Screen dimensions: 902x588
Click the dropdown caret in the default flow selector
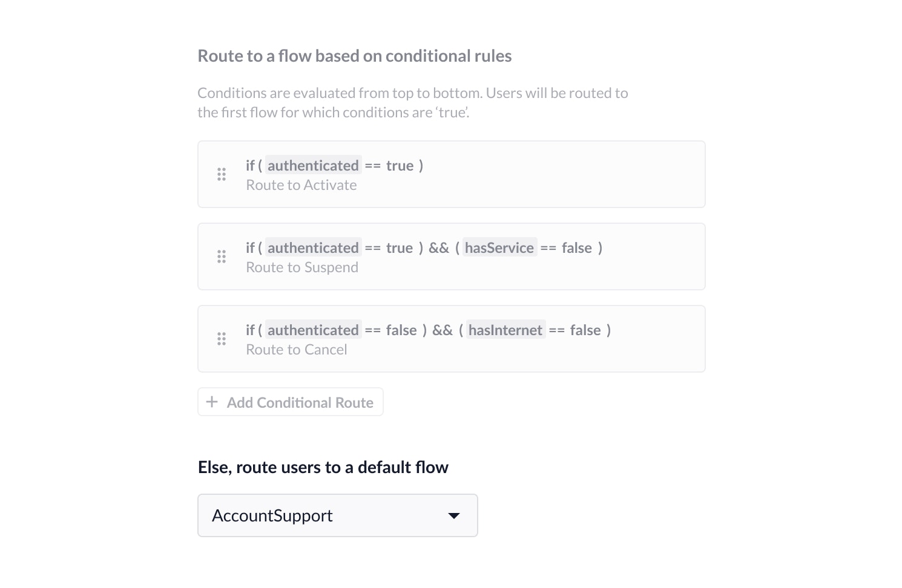pyautogui.click(x=453, y=515)
